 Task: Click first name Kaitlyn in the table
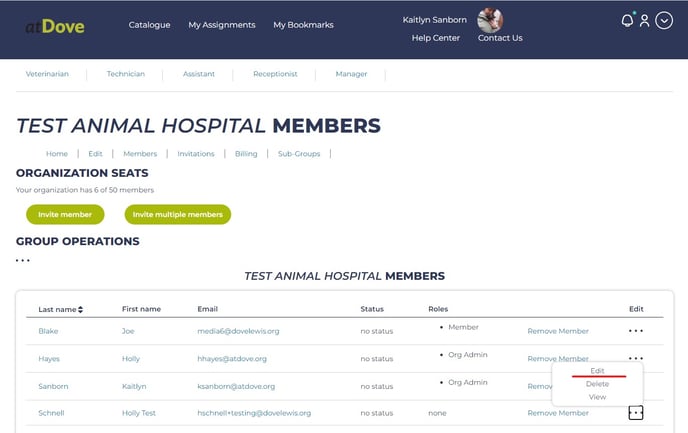tap(134, 386)
